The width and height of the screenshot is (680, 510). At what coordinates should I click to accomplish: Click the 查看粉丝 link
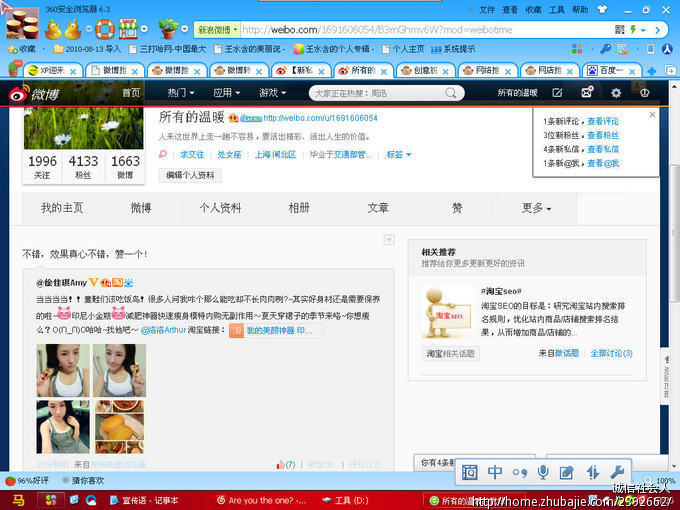click(x=603, y=135)
